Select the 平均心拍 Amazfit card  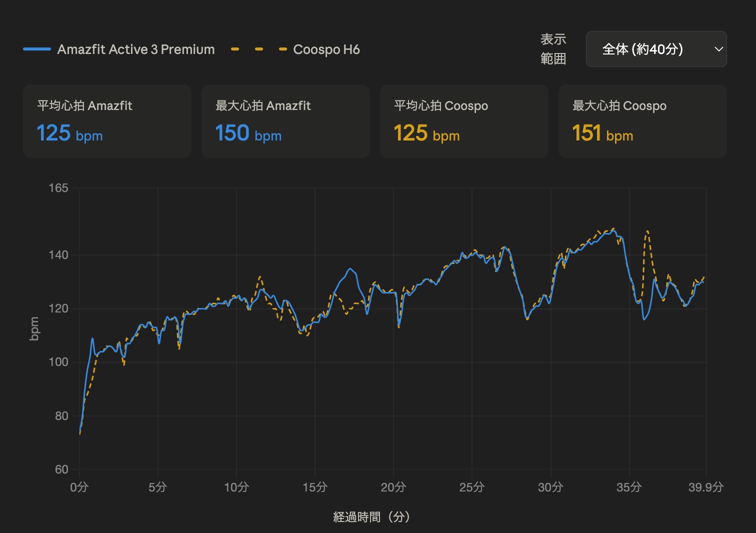tap(107, 121)
